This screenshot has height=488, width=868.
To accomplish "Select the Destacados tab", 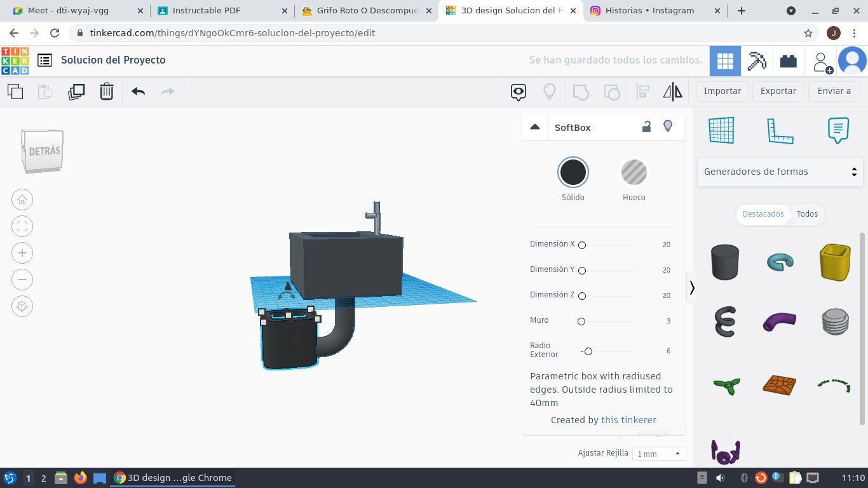I will (763, 214).
